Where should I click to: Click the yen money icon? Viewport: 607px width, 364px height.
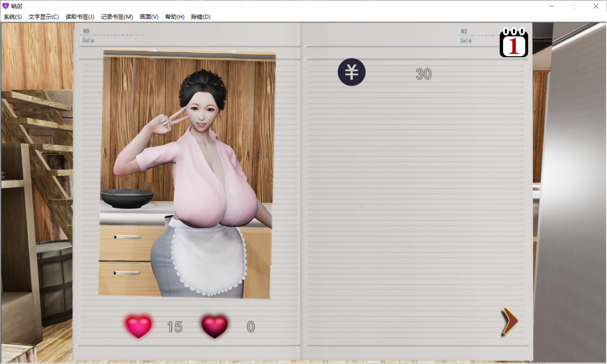click(352, 72)
